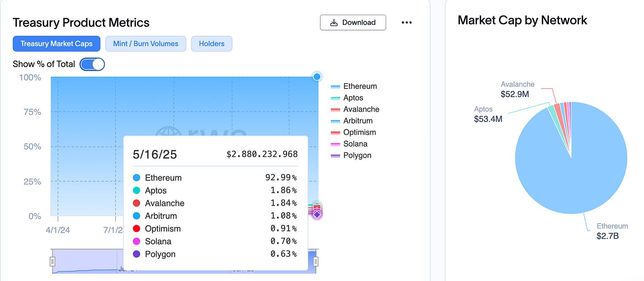Click the 4/1/24 x-axis label
The image size is (644, 281).
point(57,230)
